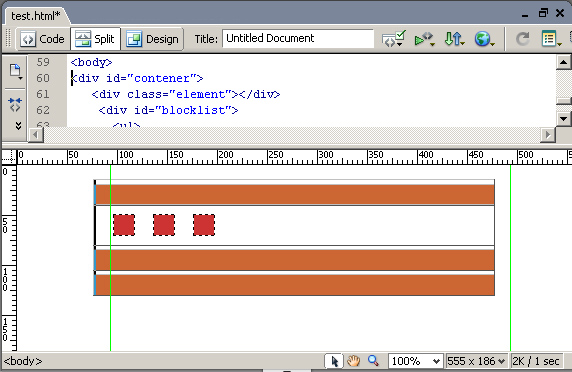Image resolution: width=572 pixels, height=372 pixels.
Task: Click the <body> code line
Action: click(x=91, y=62)
